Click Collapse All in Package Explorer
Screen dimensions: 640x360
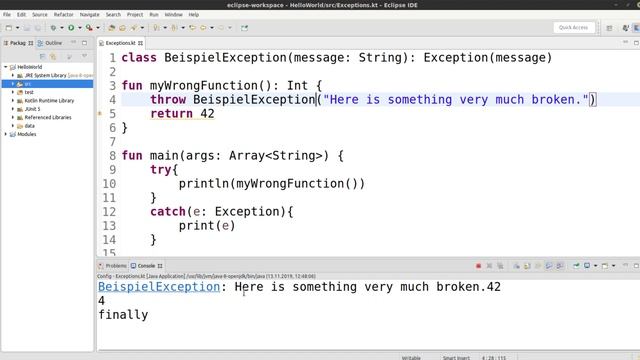pos(42,56)
